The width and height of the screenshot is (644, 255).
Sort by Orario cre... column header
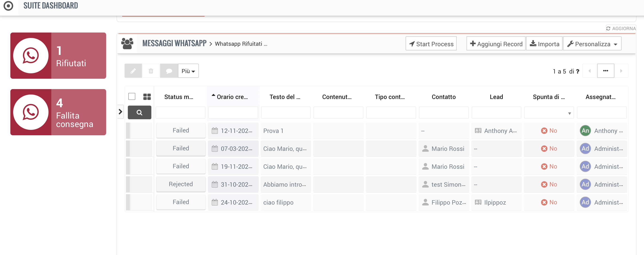coord(232,97)
